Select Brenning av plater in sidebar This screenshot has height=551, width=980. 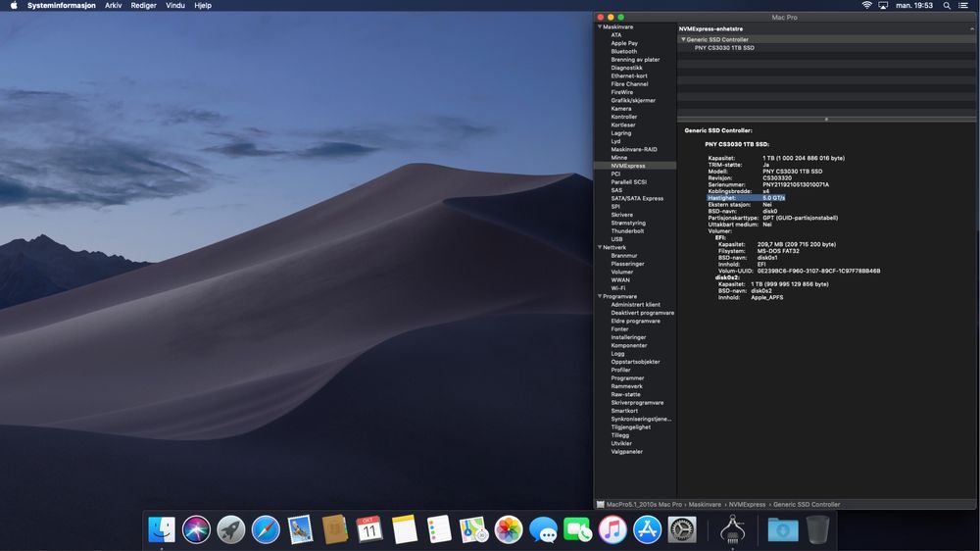(635, 60)
